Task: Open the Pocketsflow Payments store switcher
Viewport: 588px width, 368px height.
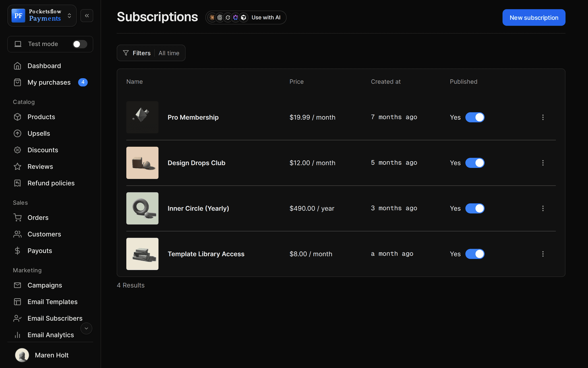Action: 42,16
